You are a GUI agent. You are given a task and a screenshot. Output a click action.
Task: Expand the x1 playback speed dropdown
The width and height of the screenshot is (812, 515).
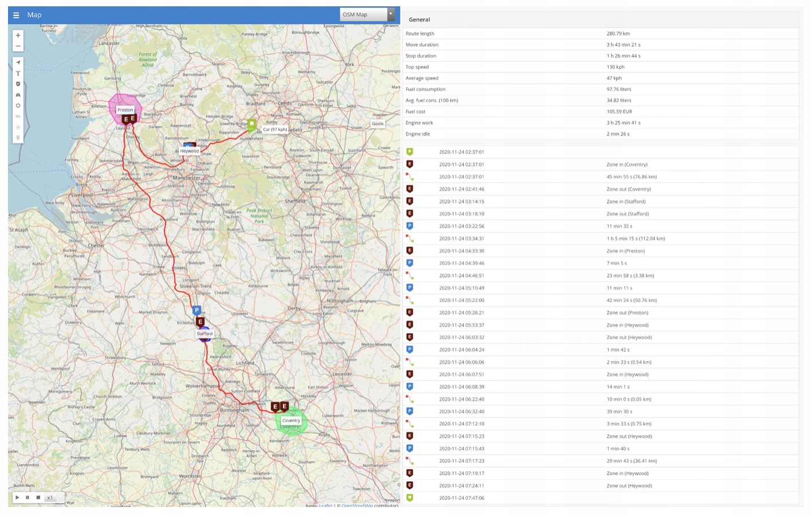53,497
